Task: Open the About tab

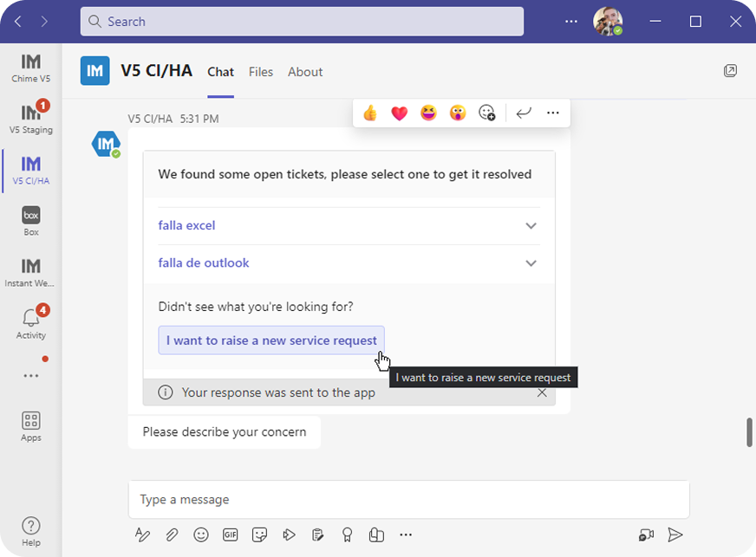Action: pos(305,72)
